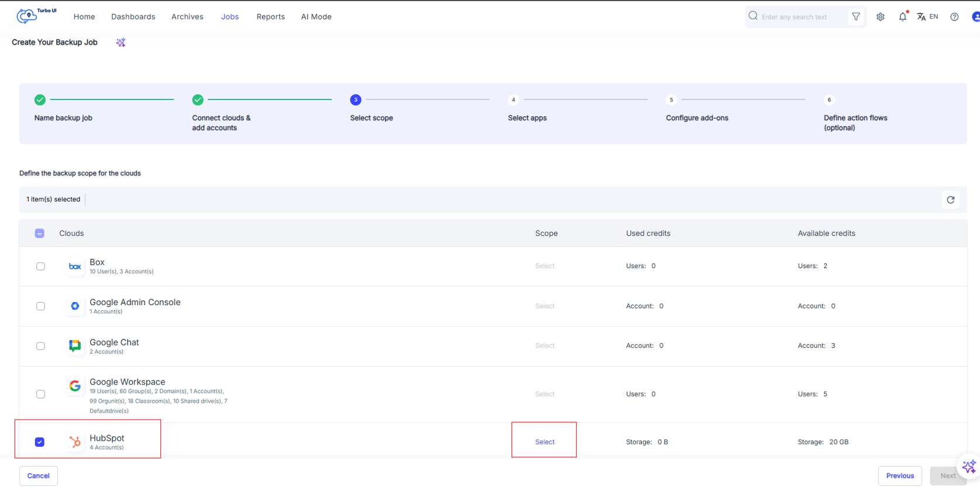Image resolution: width=980 pixels, height=490 pixels.
Task: Click the Google Chat logo
Action: (x=75, y=346)
